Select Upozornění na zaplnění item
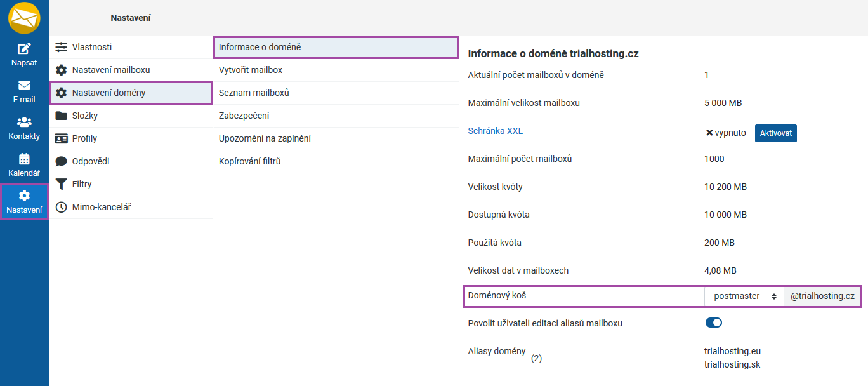 [265, 138]
